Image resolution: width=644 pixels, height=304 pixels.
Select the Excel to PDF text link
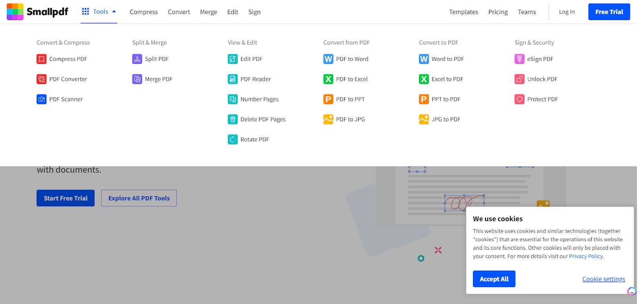tap(448, 79)
